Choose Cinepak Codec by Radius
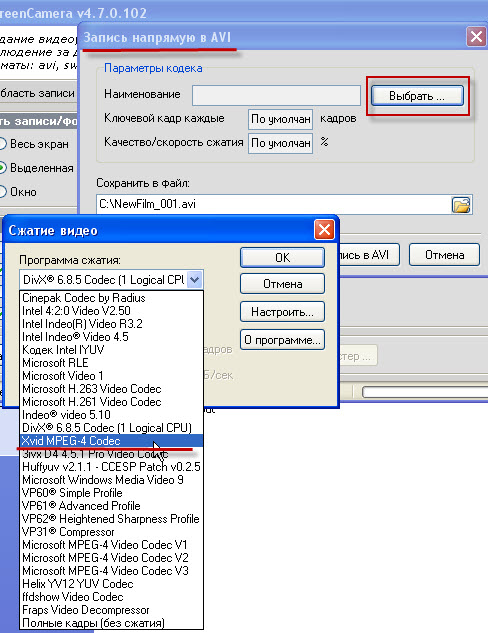The height and width of the screenshot is (633, 488). point(111,298)
